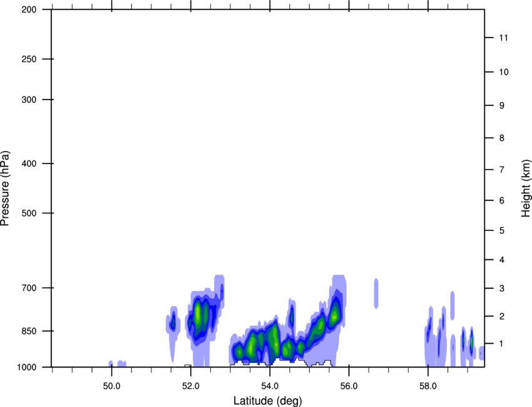Click the 500 hPa tick label
The image size is (532, 407).
(28, 214)
